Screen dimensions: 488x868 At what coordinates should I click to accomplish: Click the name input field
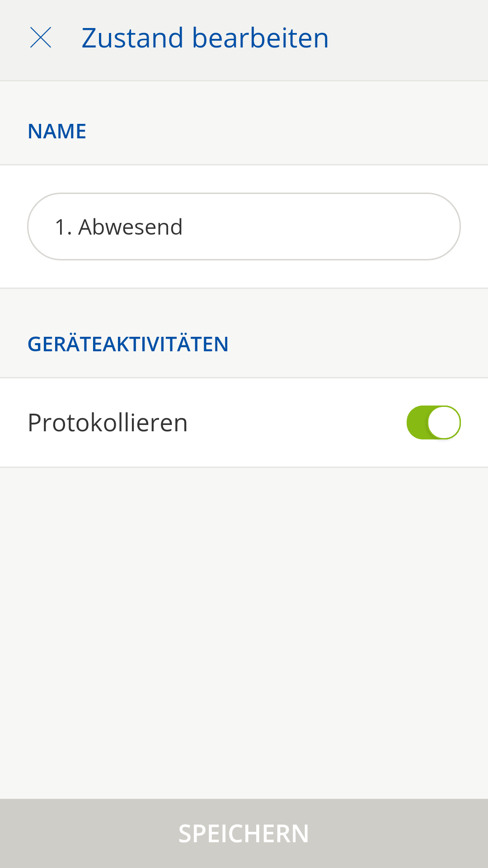[x=244, y=226]
